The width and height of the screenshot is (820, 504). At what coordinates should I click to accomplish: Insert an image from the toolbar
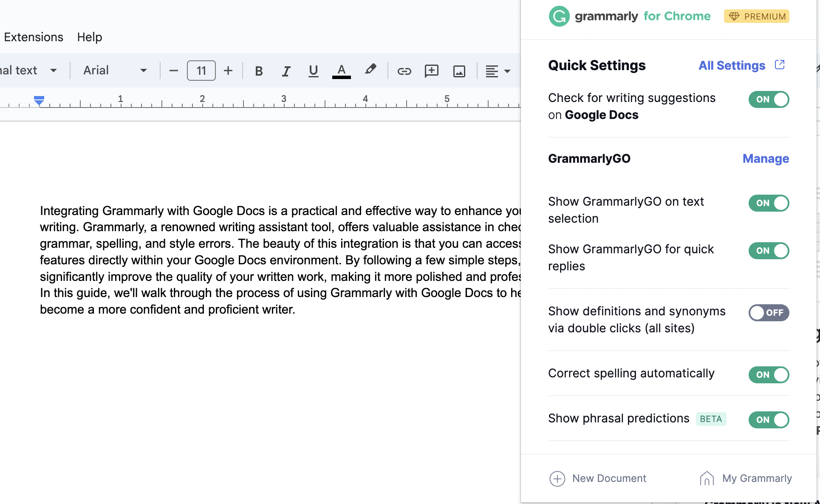[459, 71]
